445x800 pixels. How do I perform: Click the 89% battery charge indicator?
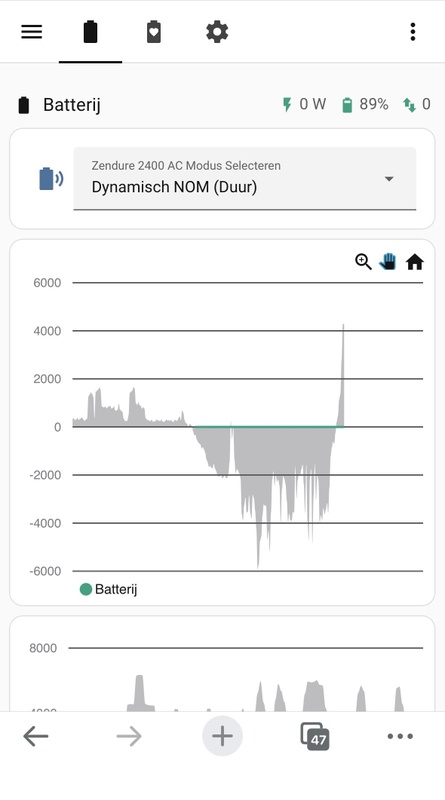tap(365, 105)
